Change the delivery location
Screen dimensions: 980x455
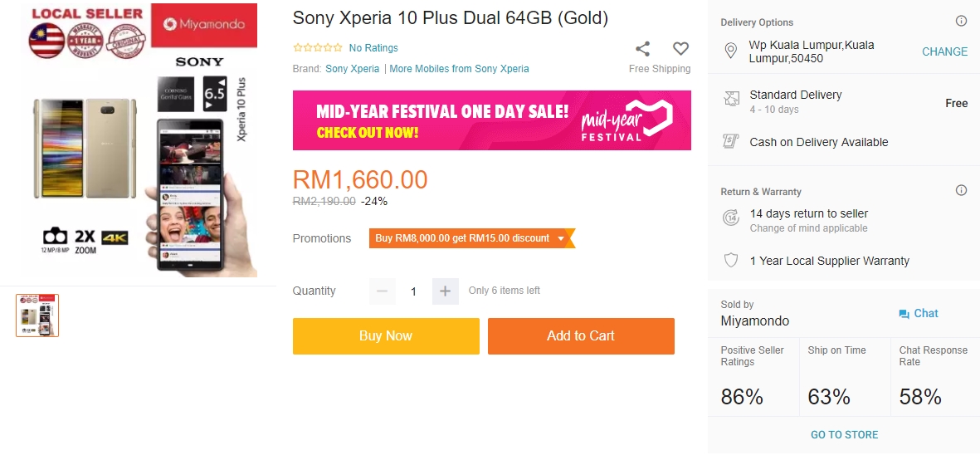point(944,51)
